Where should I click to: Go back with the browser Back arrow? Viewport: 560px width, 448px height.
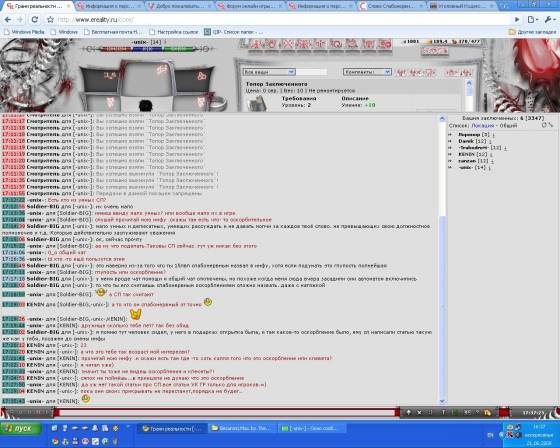tap(8, 20)
